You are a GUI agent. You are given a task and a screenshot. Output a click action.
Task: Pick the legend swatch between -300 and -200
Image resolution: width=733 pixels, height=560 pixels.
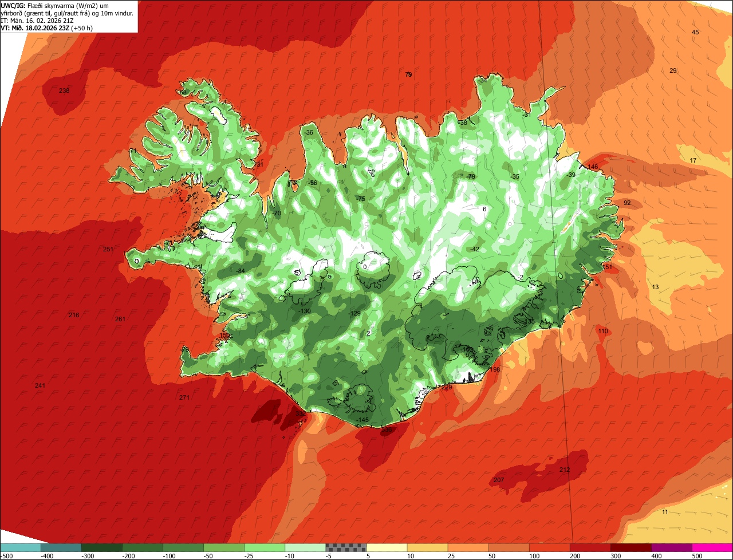[102, 547]
